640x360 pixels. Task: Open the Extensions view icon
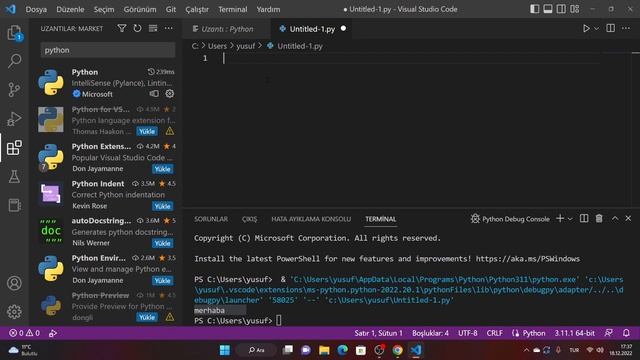pyautogui.click(x=14, y=147)
